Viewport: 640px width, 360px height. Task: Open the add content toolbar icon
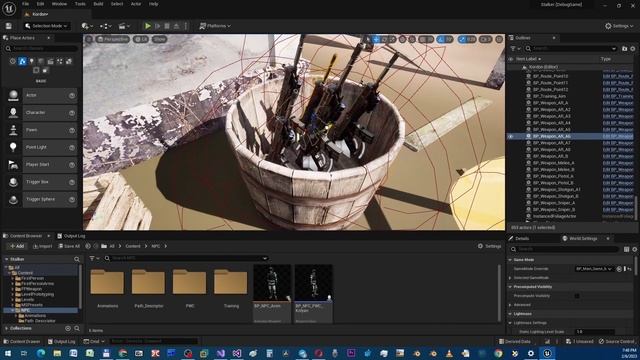tap(87, 26)
